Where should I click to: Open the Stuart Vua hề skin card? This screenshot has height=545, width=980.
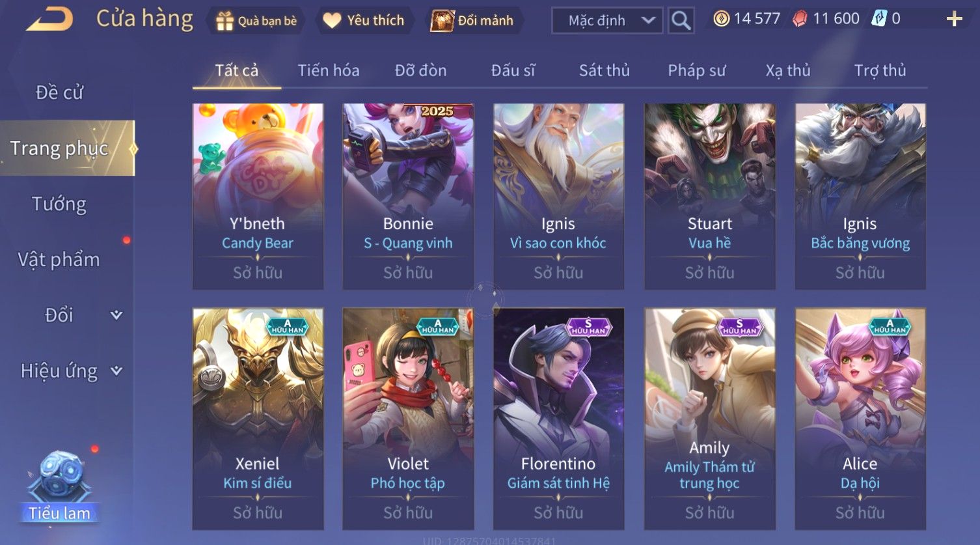click(710, 196)
